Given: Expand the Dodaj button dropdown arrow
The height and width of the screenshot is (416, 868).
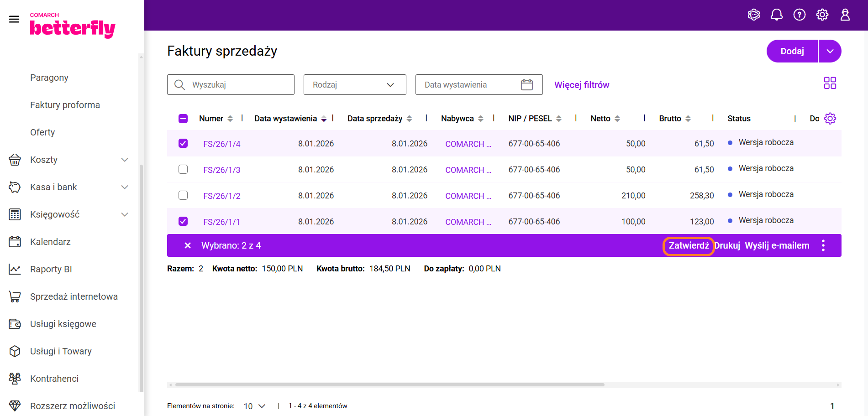Looking at the screenshot, I should tap(830, 52).
